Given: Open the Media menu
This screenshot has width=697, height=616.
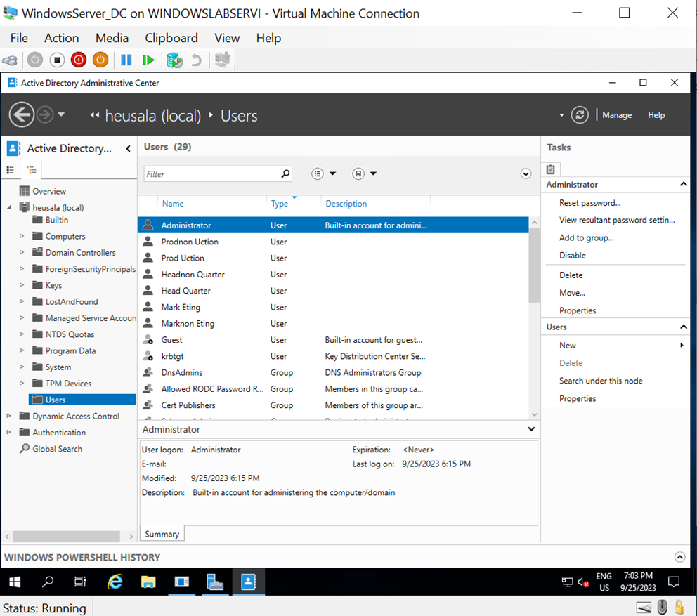Looking at the screenshot, I should 112,38.
